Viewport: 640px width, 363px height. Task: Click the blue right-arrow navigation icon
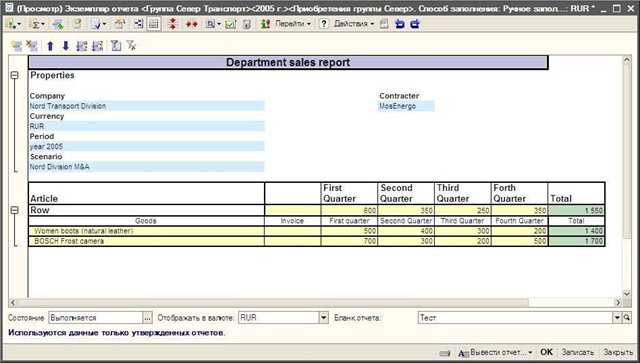(415, 24)
